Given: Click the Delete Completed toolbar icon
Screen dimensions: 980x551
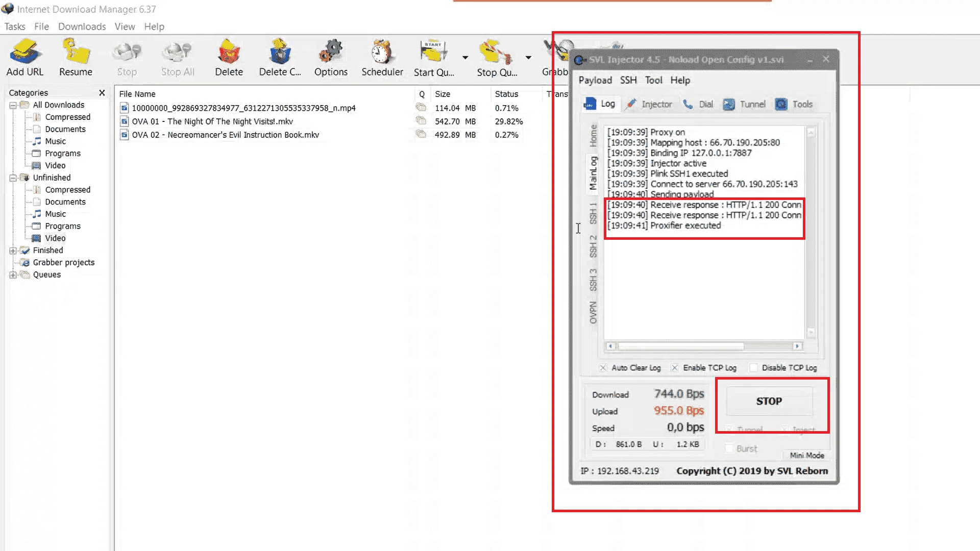Looking at the screenshot, I should [x=280, y=52].
